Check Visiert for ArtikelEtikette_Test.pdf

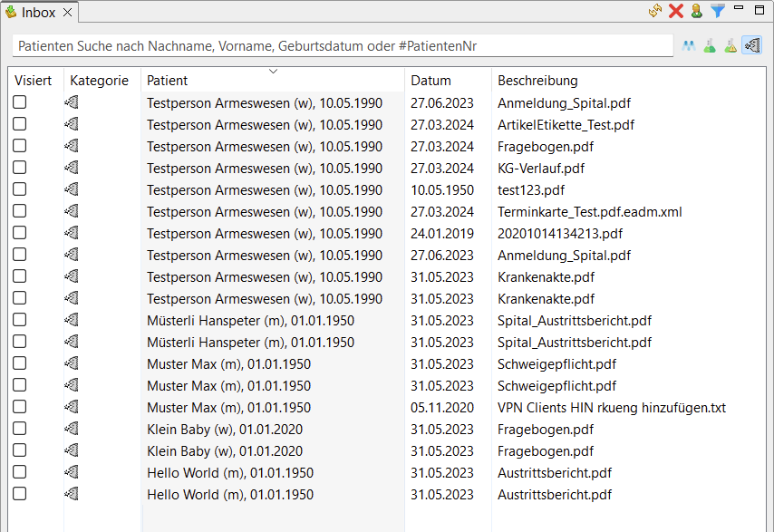pyautogui.click(x=19, y=124)
